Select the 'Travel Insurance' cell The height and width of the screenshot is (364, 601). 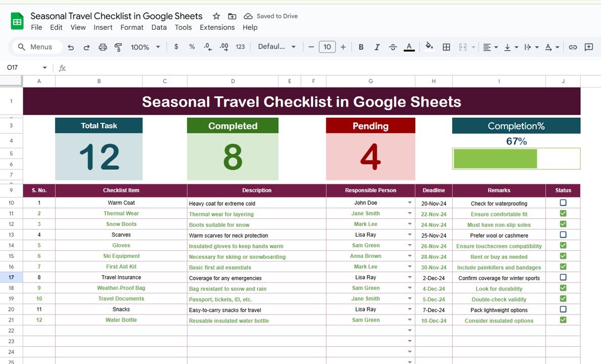click(x=121, y=277)
